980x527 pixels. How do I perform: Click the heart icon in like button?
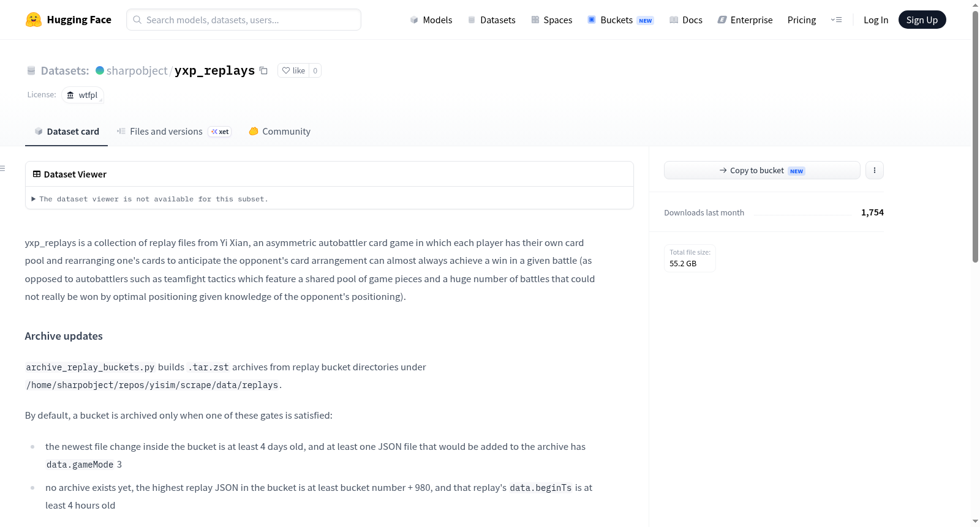click(286, 70)
